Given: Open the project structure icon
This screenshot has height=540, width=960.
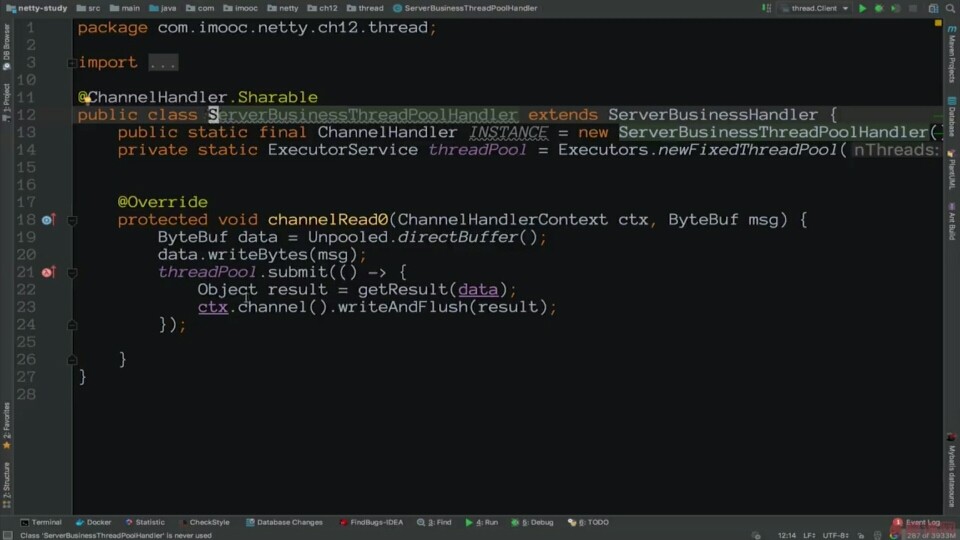Looking at the screenshot, I should [x=933, y=9].
